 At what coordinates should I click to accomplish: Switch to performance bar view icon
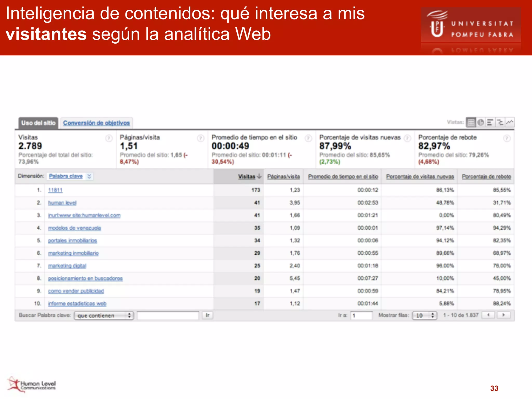click(490, 122)
